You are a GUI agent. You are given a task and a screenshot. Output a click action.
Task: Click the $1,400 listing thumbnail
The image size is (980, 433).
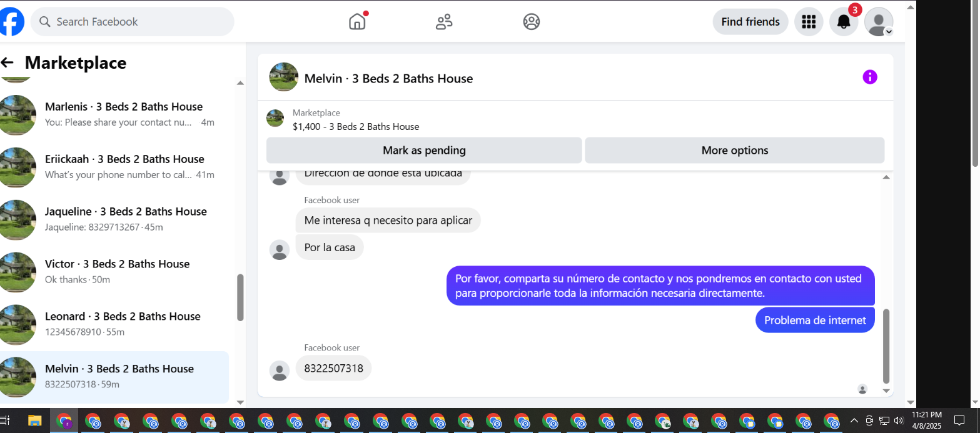[275, 118]
